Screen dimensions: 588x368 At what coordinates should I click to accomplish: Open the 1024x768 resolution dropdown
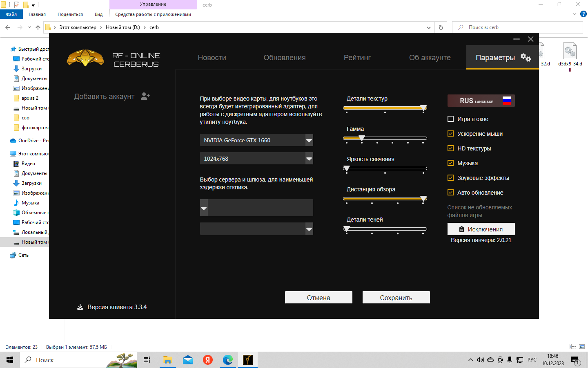pos(256,159)
